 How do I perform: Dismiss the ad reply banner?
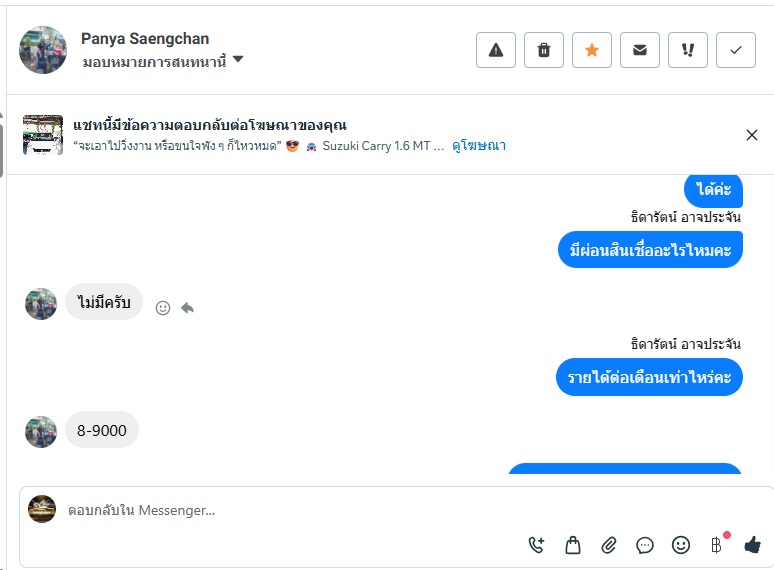[752, 135]
